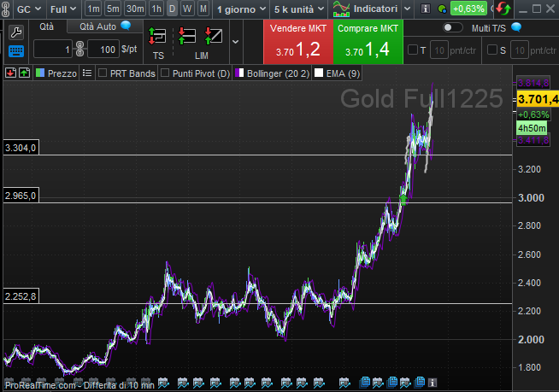Click the Prezzo label
The height and width of the screenshot is (392, 559).
62,73
